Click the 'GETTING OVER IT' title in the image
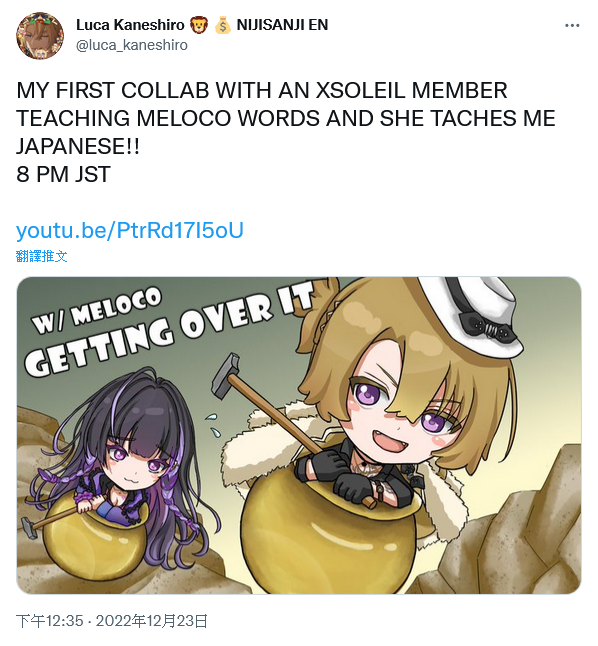598x646 pixels. click(x=169, y=330)
